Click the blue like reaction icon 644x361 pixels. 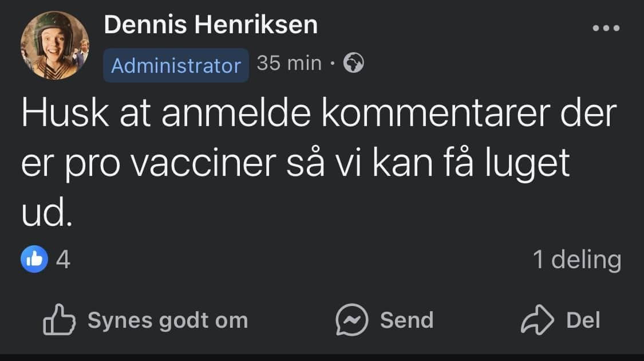pos(34,260)
